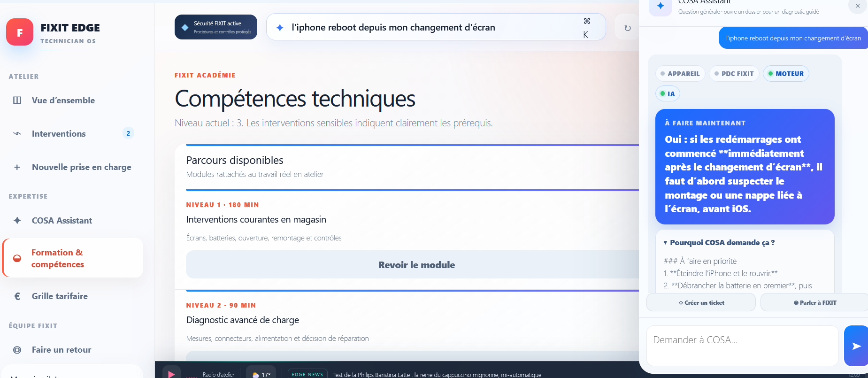Click the Interventions badge showing 2
Image resolution: width=868 pixels, height=378 pixels.
click(128, 133)
